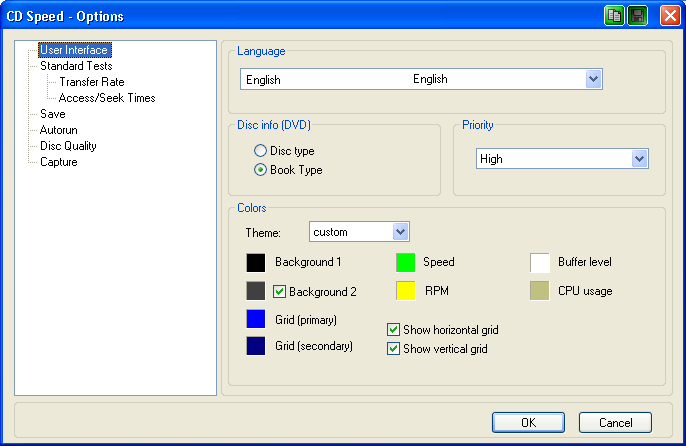Toggle the Background 2 checkbox

point(280,292)
